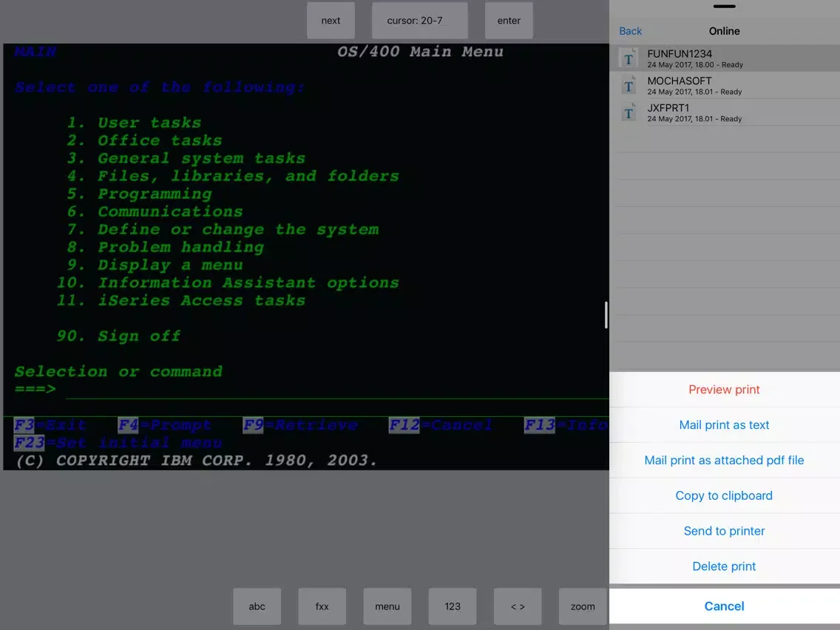The width and height of the screenshot is (840, 630).
Task: Click the terminal command input line
Action: tap(333, 390)
